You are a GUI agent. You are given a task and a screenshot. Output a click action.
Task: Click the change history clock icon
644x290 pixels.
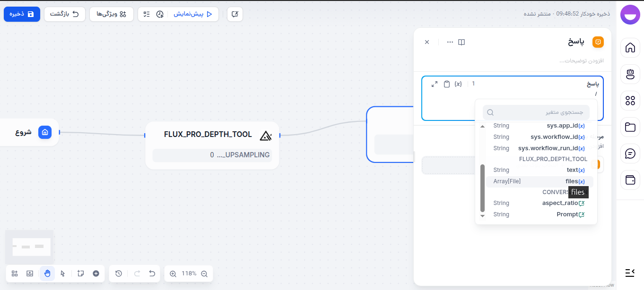pos(119,273)
